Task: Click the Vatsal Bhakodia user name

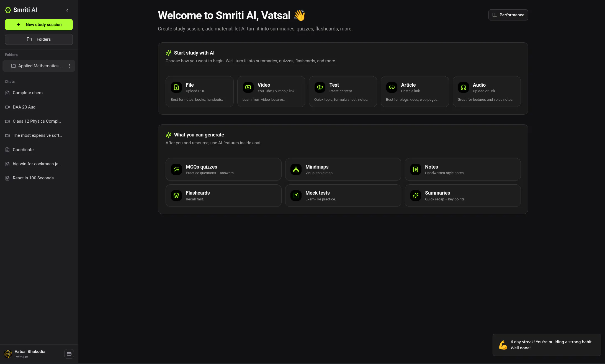Action: click(30, 352)
